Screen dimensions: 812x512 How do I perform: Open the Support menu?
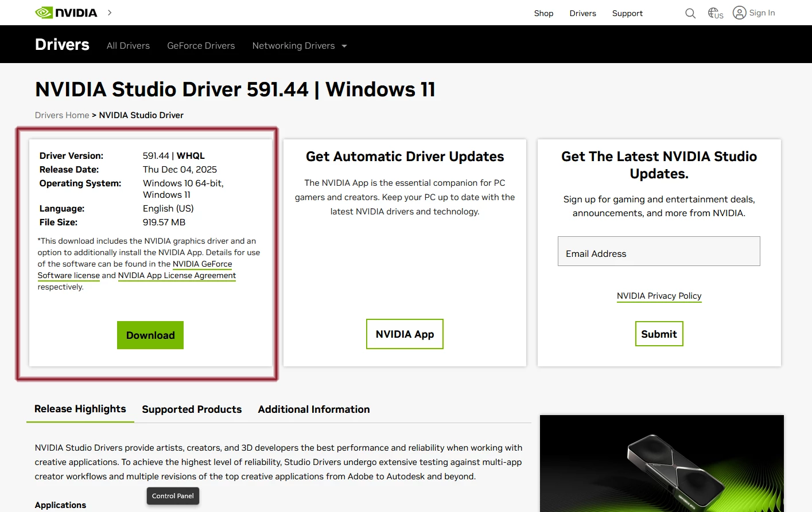coord(627,13)
